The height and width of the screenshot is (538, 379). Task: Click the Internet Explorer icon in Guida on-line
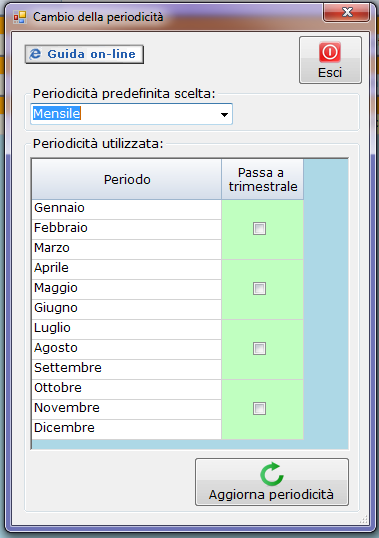(x=35, y=54)
